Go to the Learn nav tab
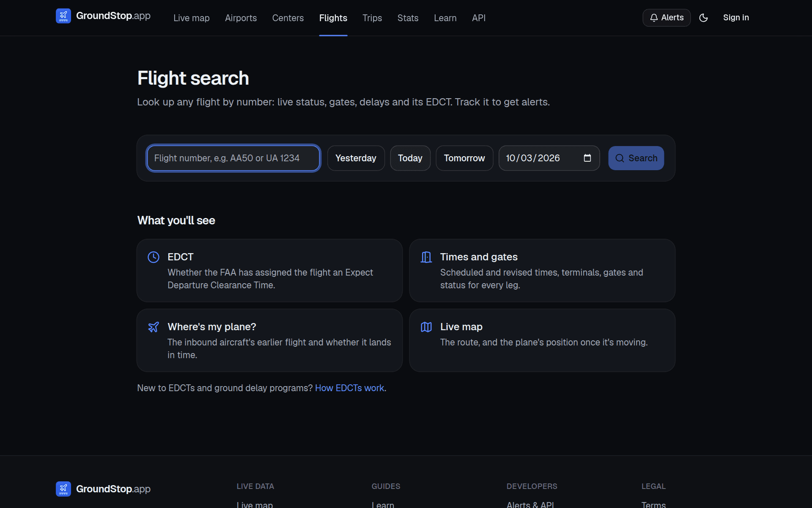The image size is (812, 508). (445, 18)
